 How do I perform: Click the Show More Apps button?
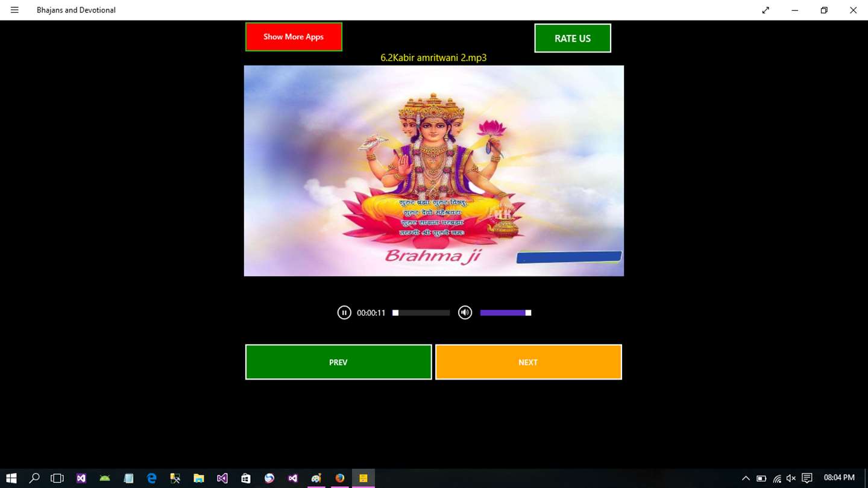294,37
